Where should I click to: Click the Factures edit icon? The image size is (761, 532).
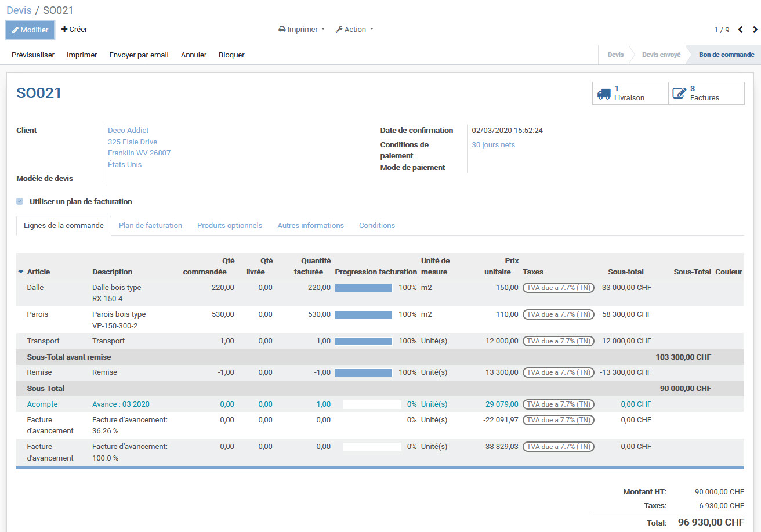pyautogui.click(x=679, y=93)
